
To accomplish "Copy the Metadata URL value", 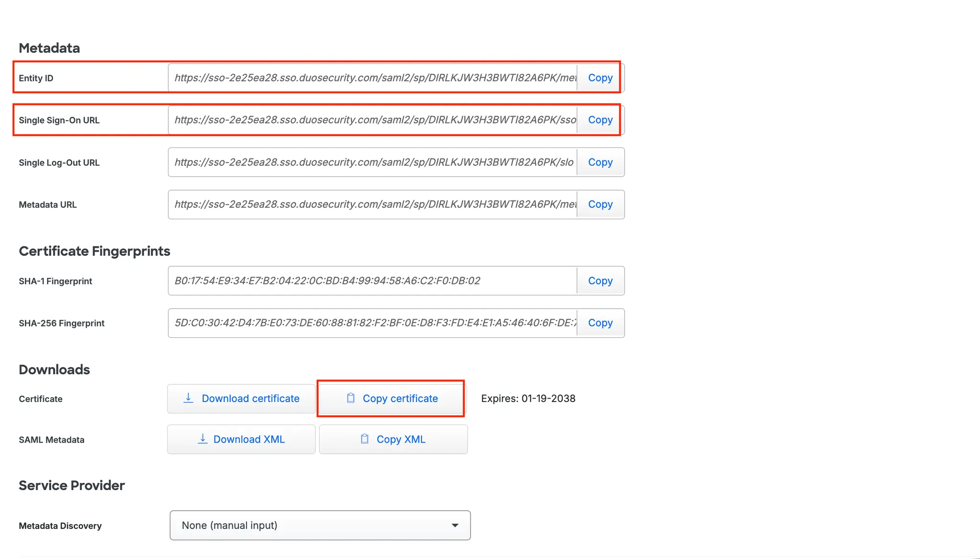I will pyautogui.click(x=600, y=204).
